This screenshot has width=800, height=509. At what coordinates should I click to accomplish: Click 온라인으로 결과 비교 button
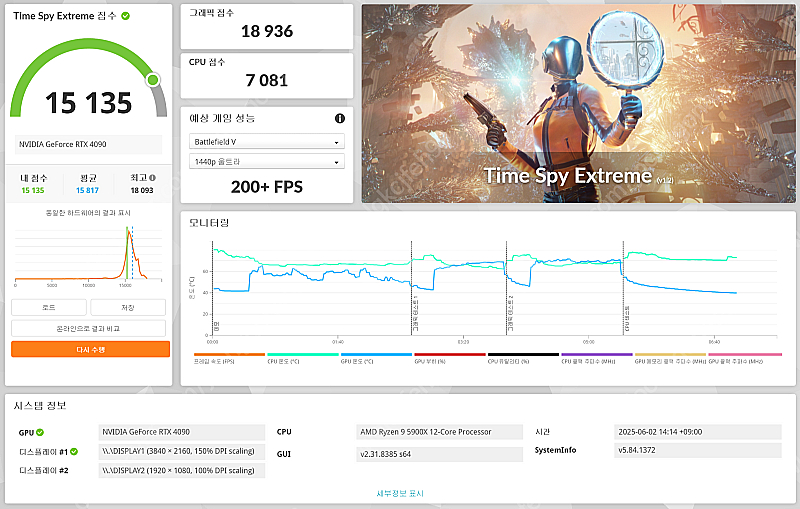tap(88, 328)
